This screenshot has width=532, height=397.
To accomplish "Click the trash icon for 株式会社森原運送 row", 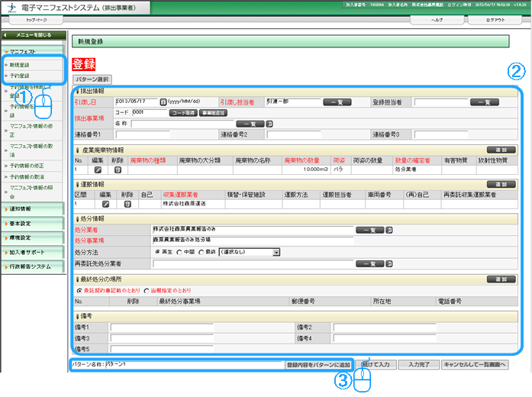I will tap(127, 204).
